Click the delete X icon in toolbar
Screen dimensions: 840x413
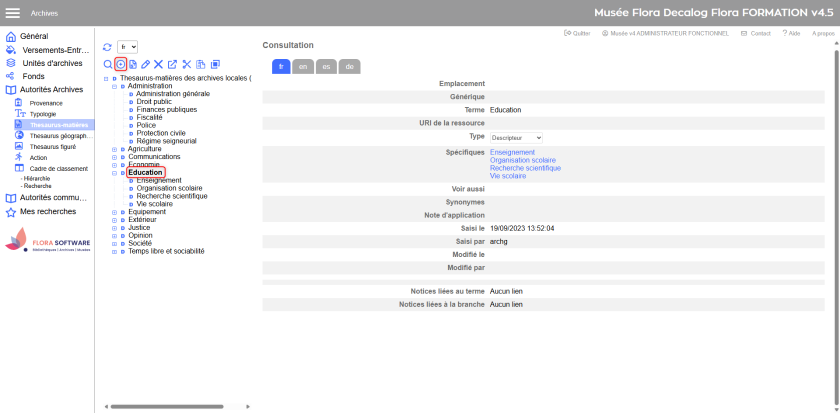(158, 64)
